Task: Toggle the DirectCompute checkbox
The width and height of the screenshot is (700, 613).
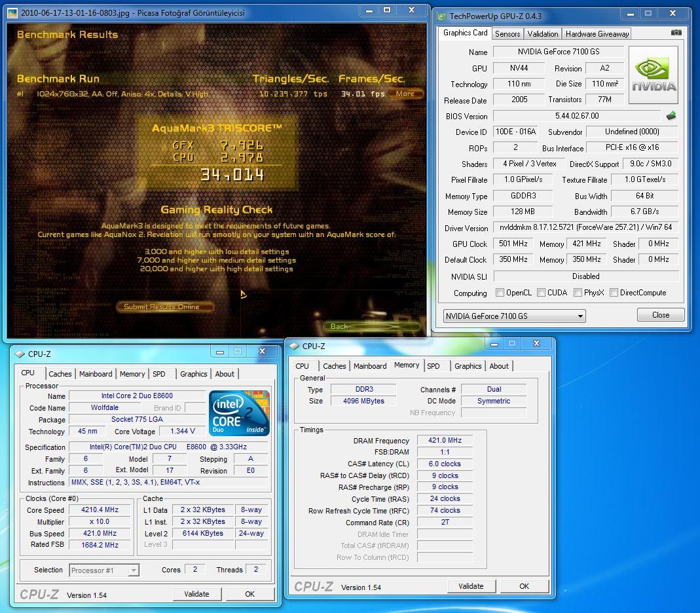Action: [x=614, y=293]
